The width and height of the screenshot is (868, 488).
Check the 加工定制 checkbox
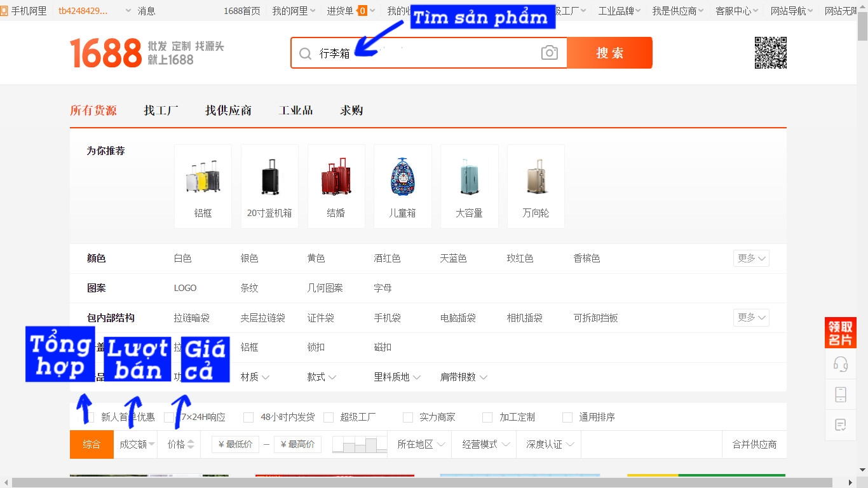coord(487,417)
